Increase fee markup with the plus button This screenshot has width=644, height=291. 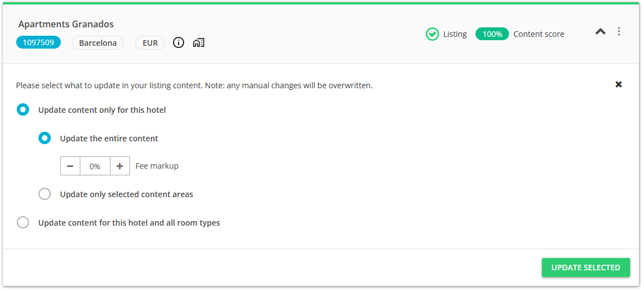pos(120,166)
